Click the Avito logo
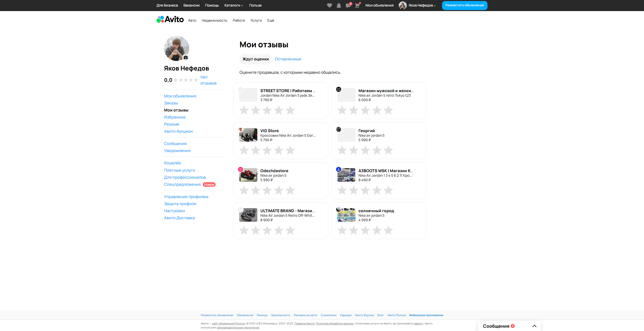This screenshot has height=331, width=644. point(170,19)
